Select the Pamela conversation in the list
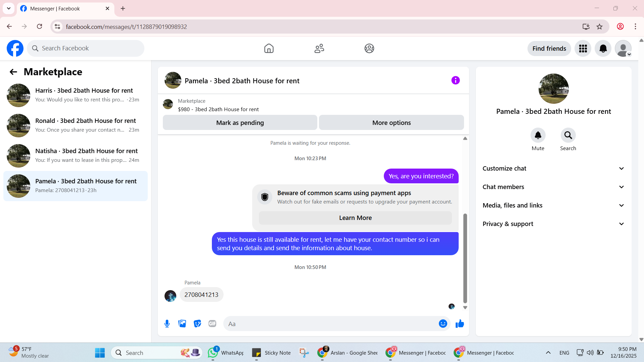 tap(76, 186)
